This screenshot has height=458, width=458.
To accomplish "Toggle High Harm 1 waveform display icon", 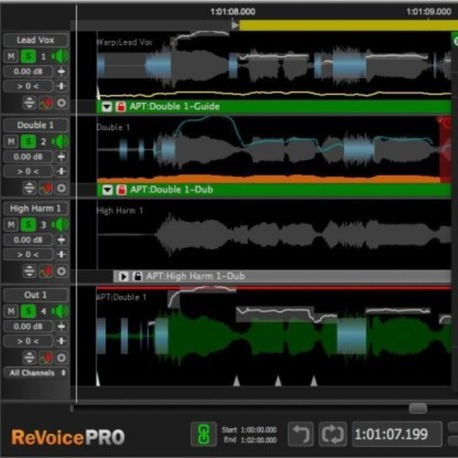I will pyautogui.click(x=46, y=271).
